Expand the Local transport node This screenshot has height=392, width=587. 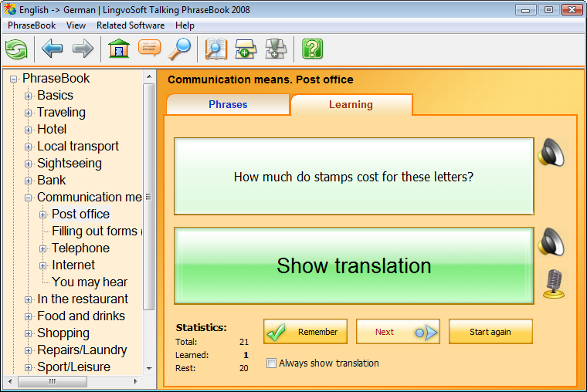(x=28, y=147)
